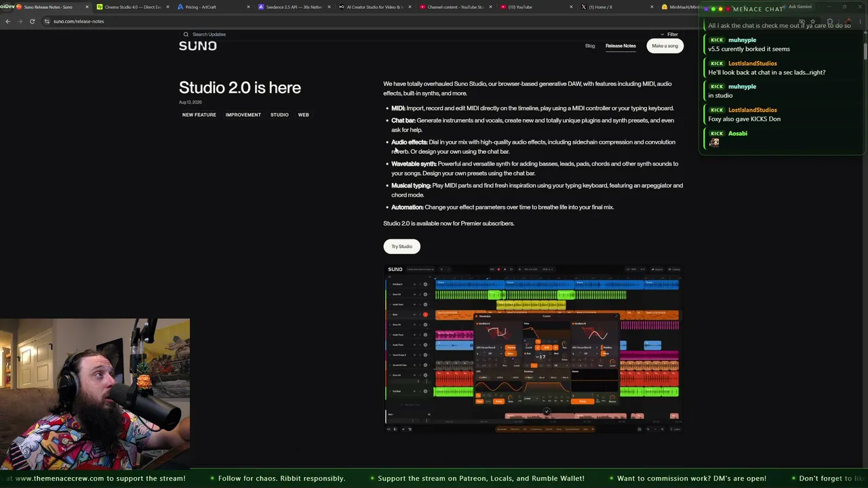The width and height of the screenshot is (868, 488).
Task: Click 'Studio 2.0 is available now for Premier subscribers'
Action: [x=448, y=224]
